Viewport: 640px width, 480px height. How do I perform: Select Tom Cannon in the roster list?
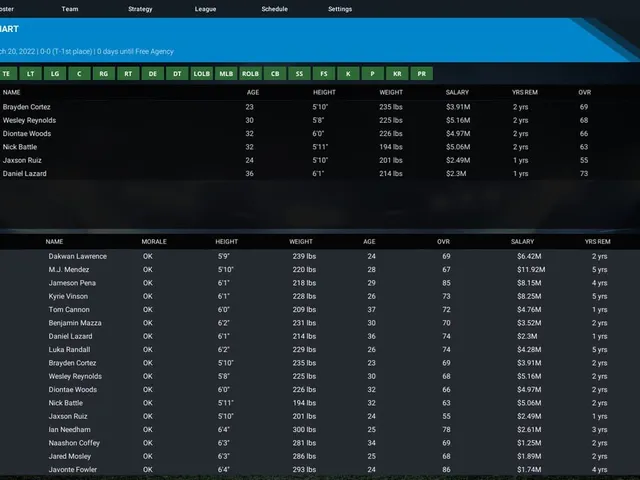coord(69,310)
